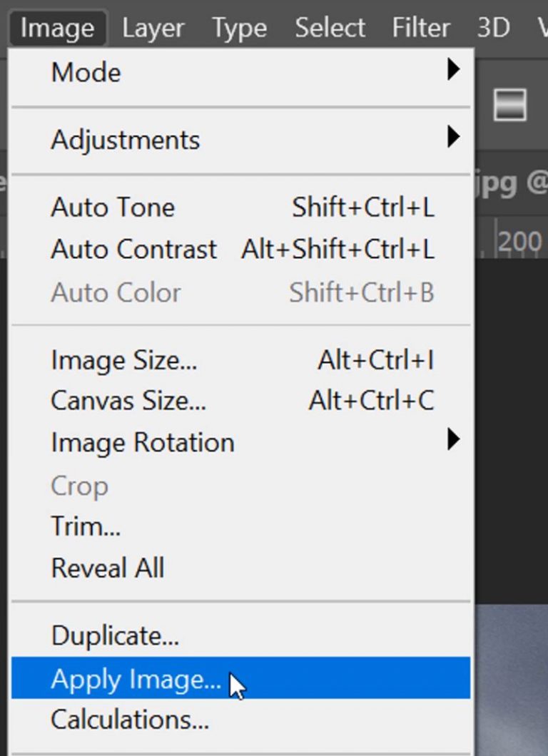Click the gradient icon near top right
The height and width of the screenshot is (756, 548).
tap(511, 106)
